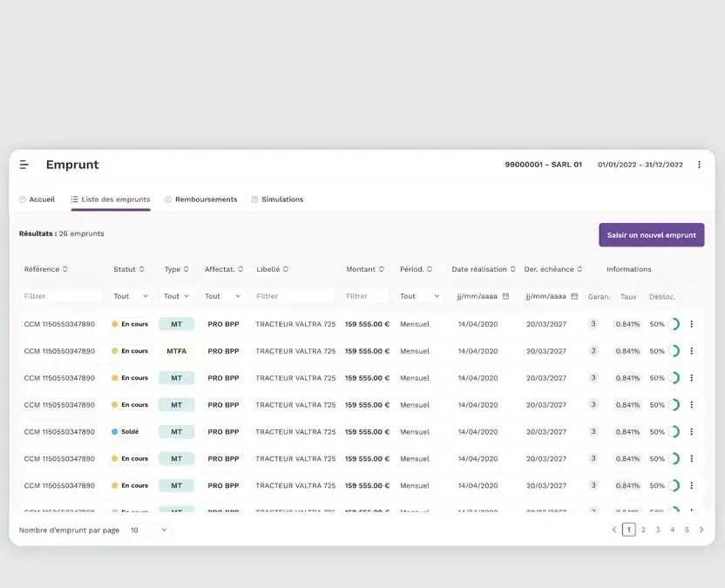This screenshot has height=588, width=725.
Task: Click the Taux sub-header
Action: (628, 297)
